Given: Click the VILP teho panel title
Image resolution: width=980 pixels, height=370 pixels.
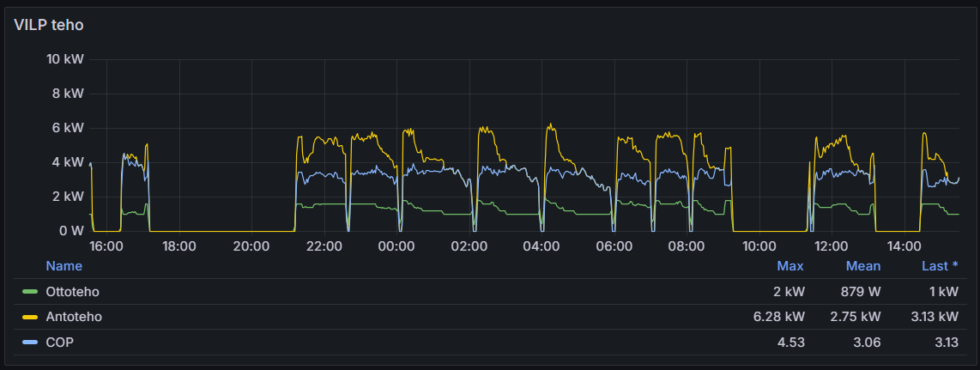Looking at the screenshot, I should coord(49,25).
